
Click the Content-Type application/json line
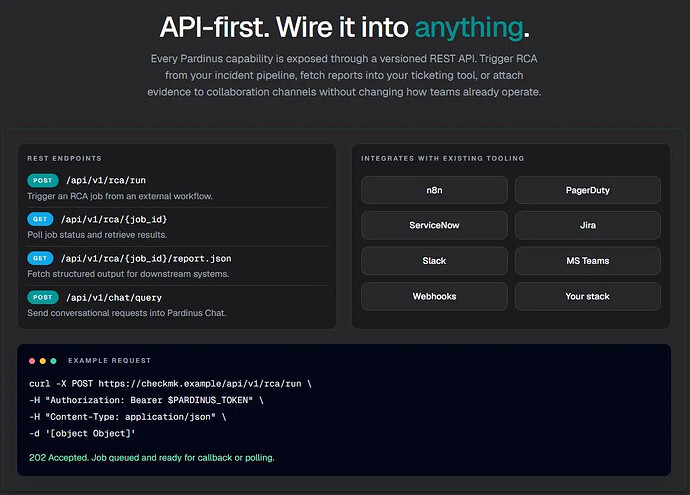(x=128, y=417)
